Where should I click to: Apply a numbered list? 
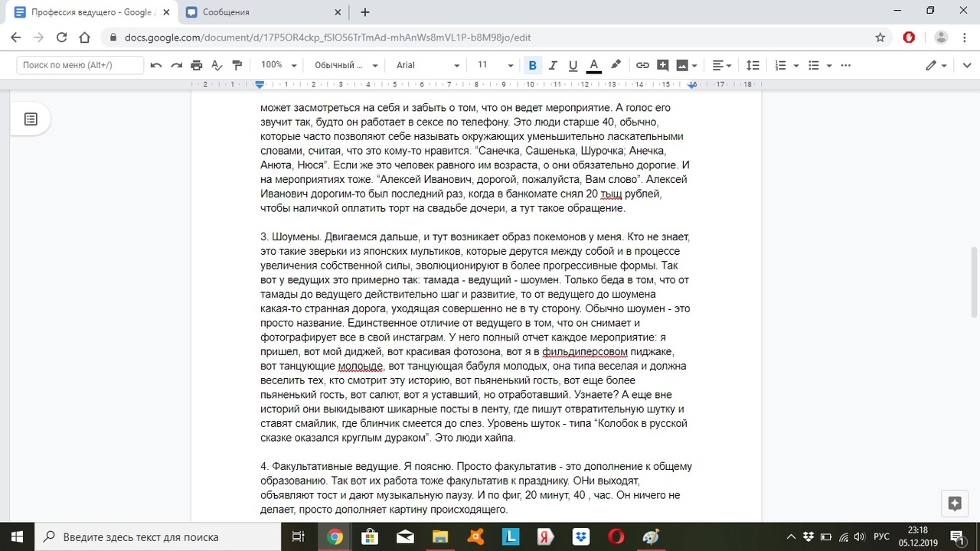click(x=781, y=65)
